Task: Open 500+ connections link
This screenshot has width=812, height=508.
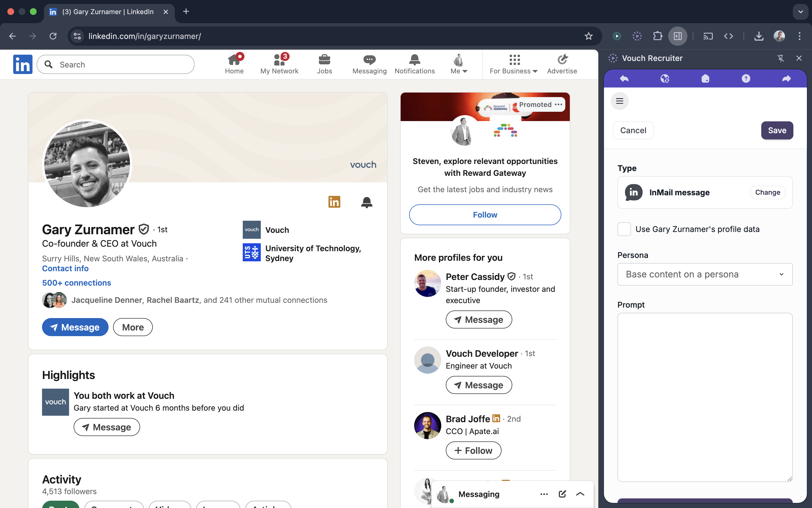Action: pyautogui.click(x=76, y=283)
